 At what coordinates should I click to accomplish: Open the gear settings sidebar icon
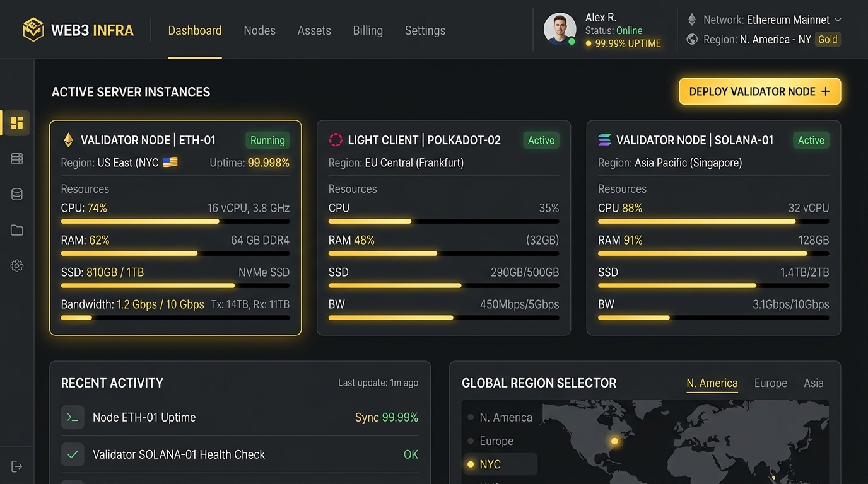(x=17, y=266)
